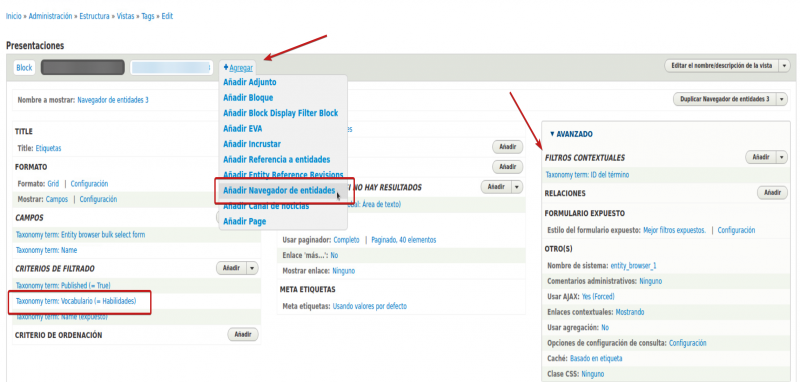This screenshot has height=382, width=800.
Task: Open Mejor filtros expuestos style link
Action: pyautogui.click(x=674, y=231)
